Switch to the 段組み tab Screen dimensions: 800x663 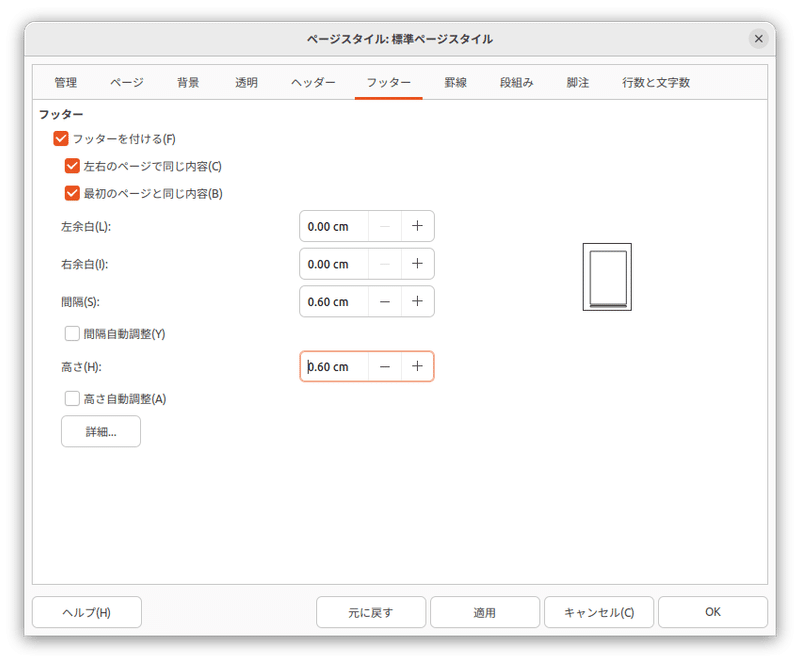click(517, 83)
